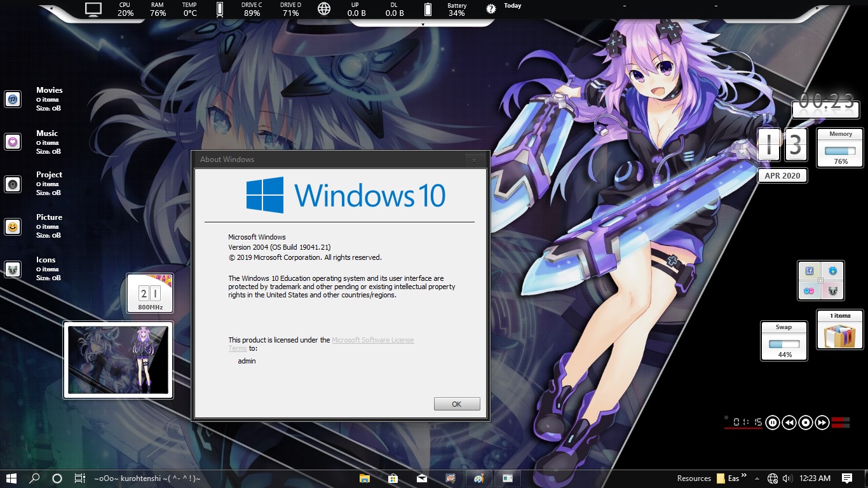The image size is (868, 488).
Task: Open the Music folder heart icon
Action: 13,141
